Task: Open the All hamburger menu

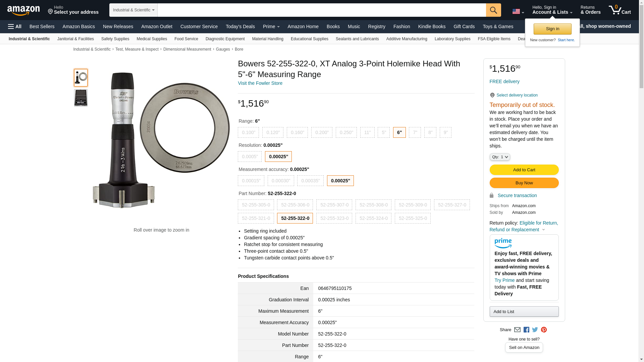Action: pyautogui.click(x=15, y=26)
